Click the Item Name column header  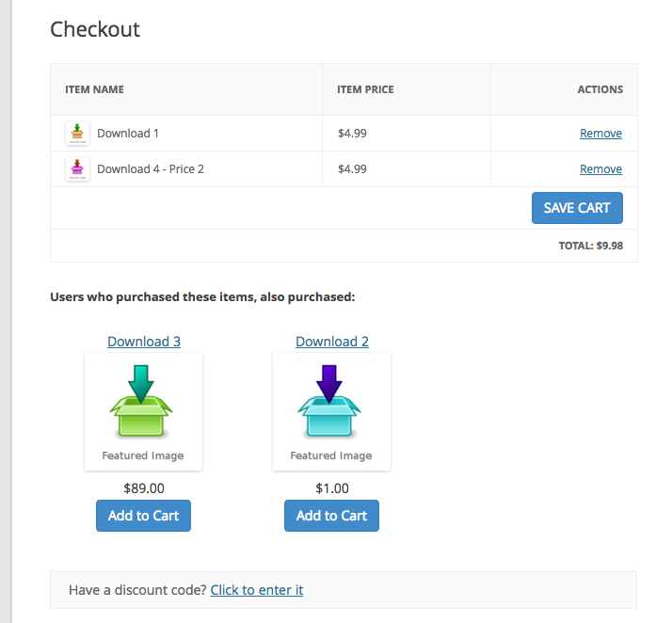(x=94, y=90)
